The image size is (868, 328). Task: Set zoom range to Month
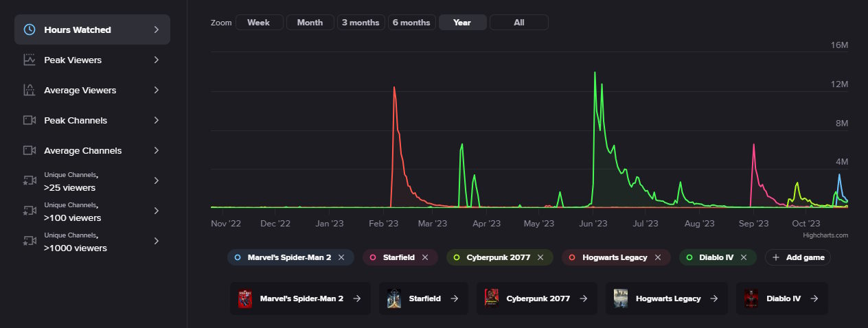(310, 23)
